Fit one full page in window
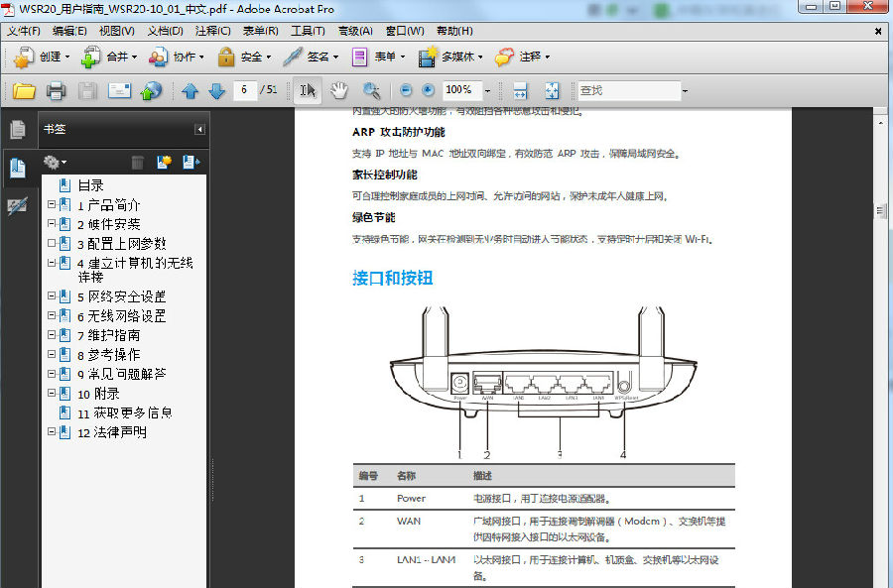 click(552, 90)
